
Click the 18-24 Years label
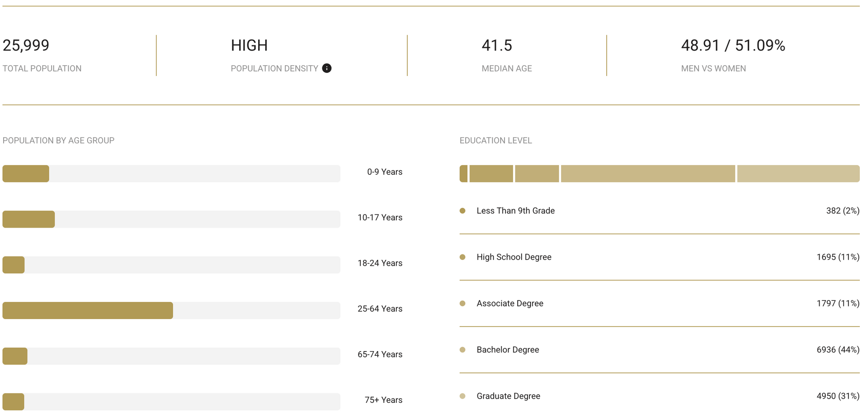[380, 263]
